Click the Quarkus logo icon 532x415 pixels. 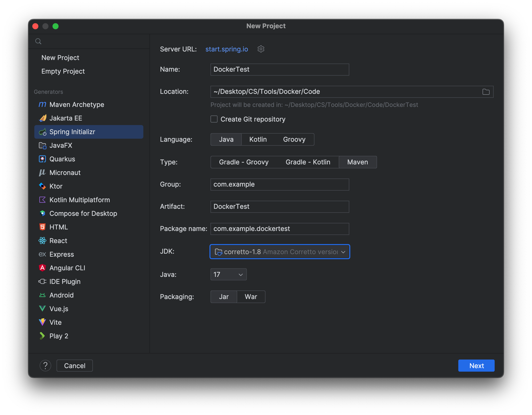click(42, 159)
